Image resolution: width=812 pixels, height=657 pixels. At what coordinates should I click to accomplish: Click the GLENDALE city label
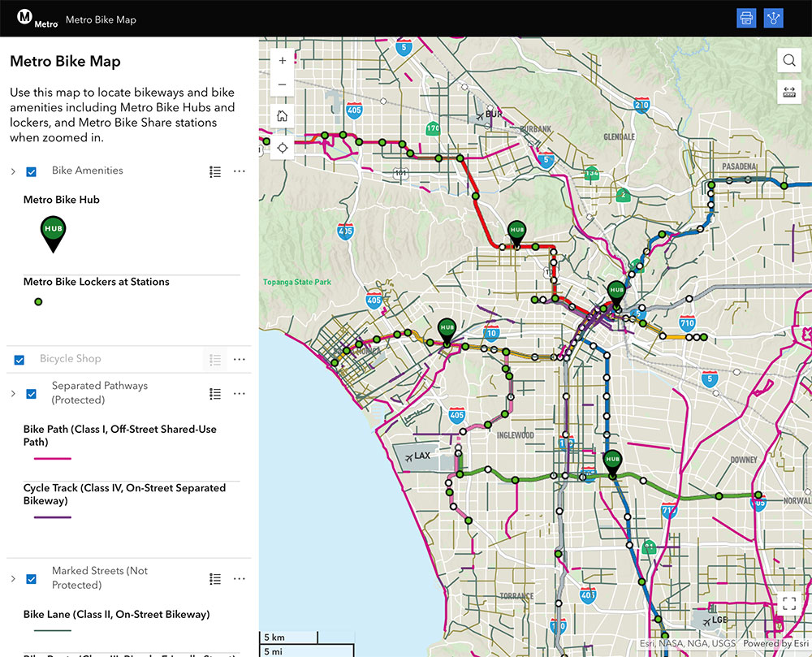620,137
